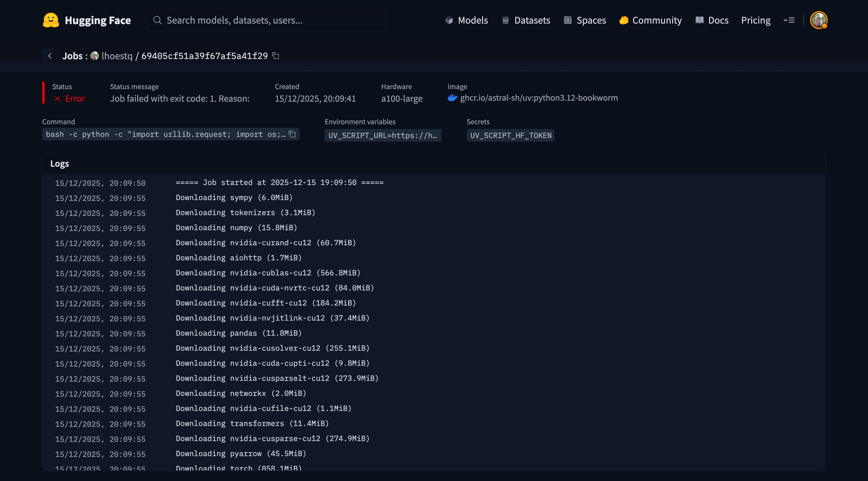Image resolution: width=868 pixels, height=481 pixels.
Task: Open the Docs link
Action: (712, 20)
